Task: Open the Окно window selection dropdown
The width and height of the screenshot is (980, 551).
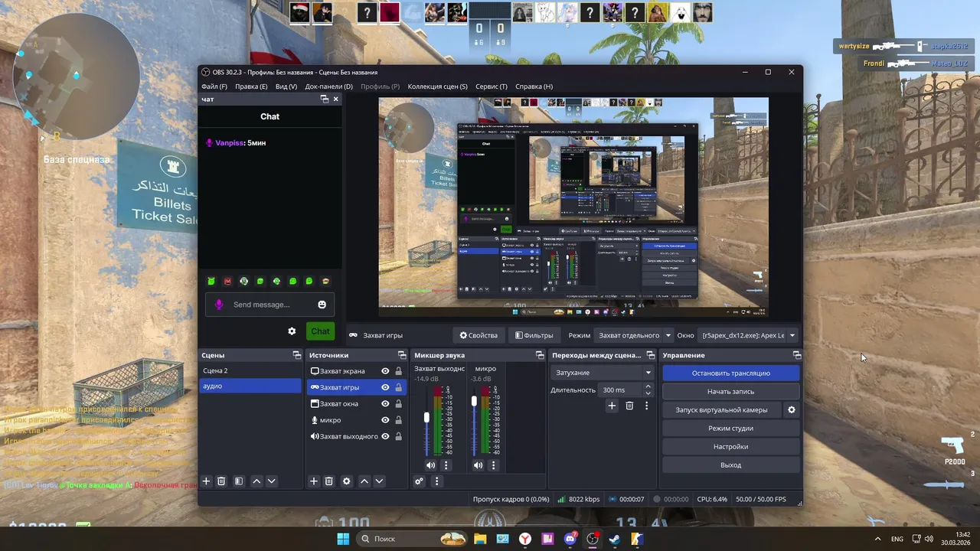Action: click(x=748, y=335)
